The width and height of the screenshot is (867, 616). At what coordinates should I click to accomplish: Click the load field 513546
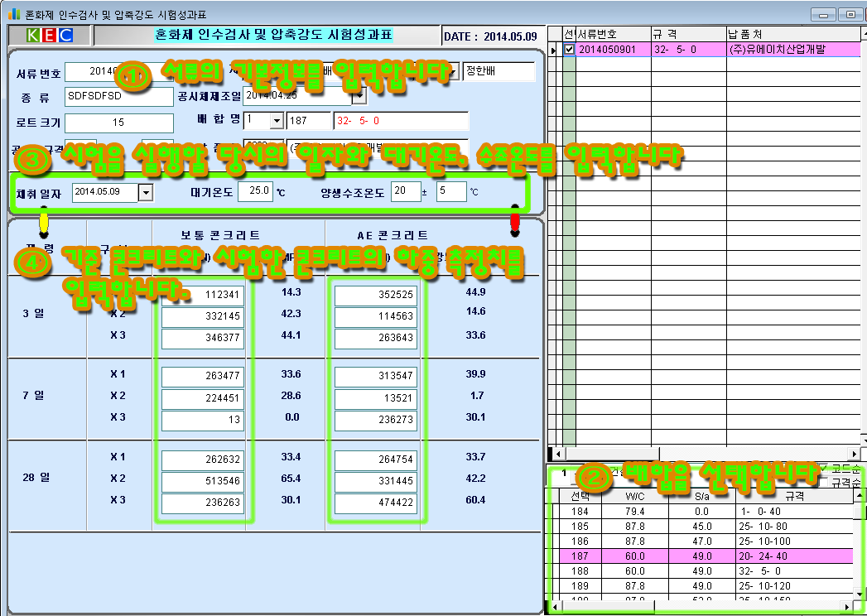(x=202, y=481)
